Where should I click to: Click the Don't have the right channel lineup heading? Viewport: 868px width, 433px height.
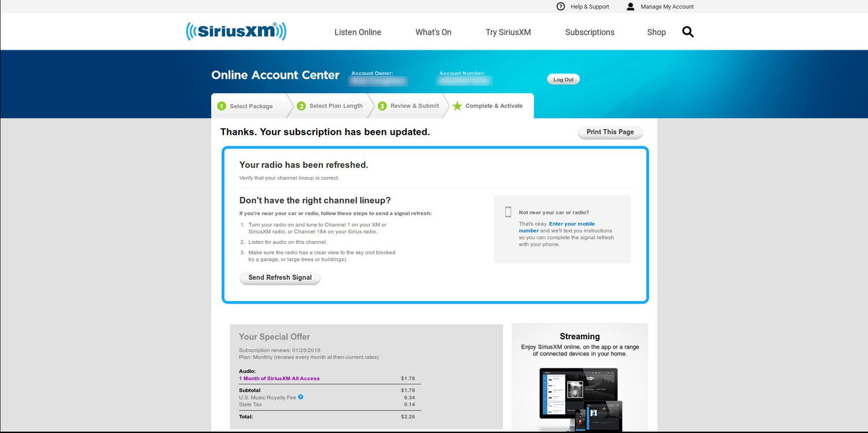tap(315, 201)
